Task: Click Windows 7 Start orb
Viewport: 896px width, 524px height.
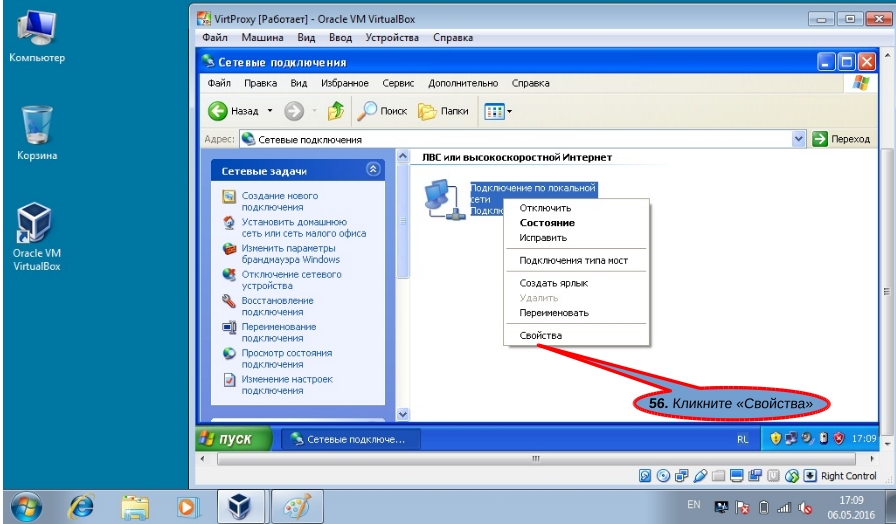Action: click(x=25, y=507)
